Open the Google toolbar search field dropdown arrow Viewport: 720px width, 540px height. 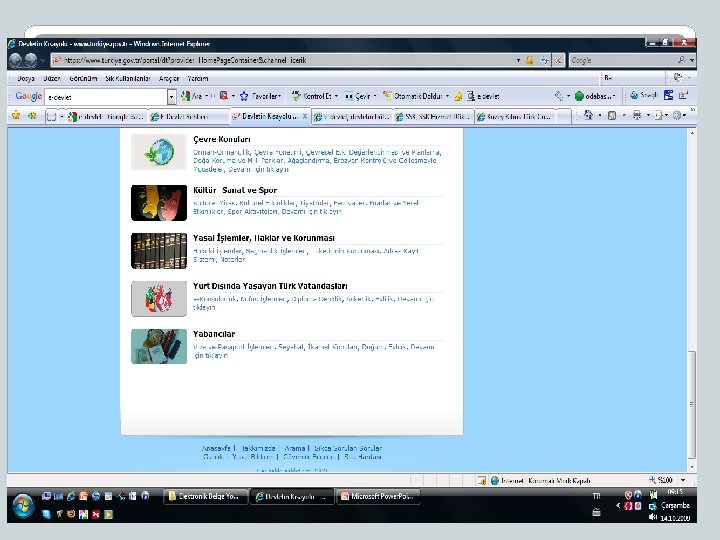[172, 97]
